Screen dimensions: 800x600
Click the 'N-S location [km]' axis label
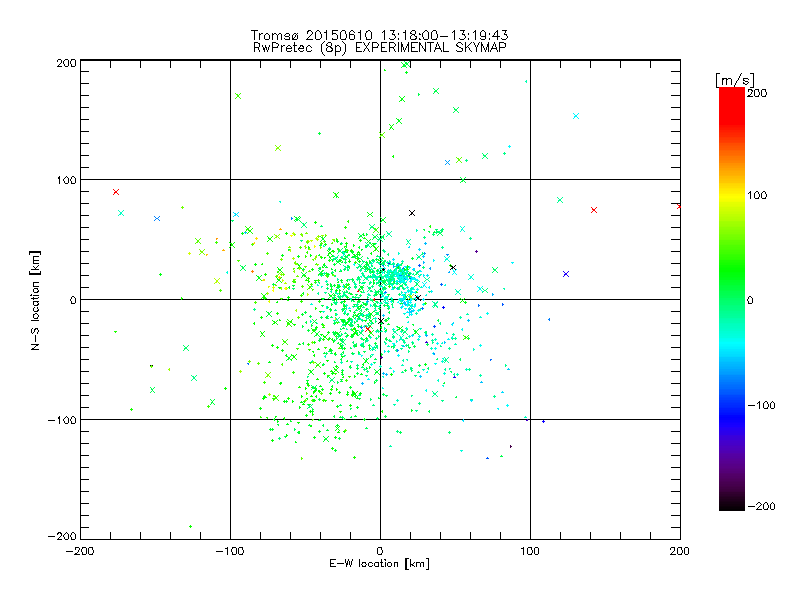coord(35,300)
